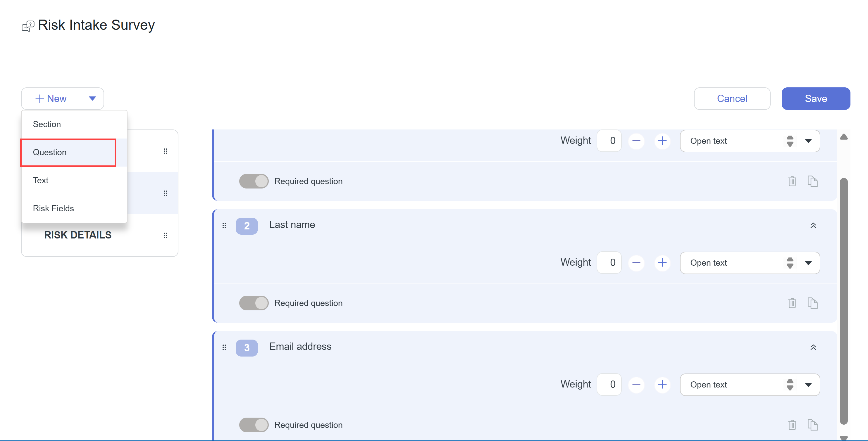Duplicate the Email address question
The image size is (868, 441).
click(812, 425)
